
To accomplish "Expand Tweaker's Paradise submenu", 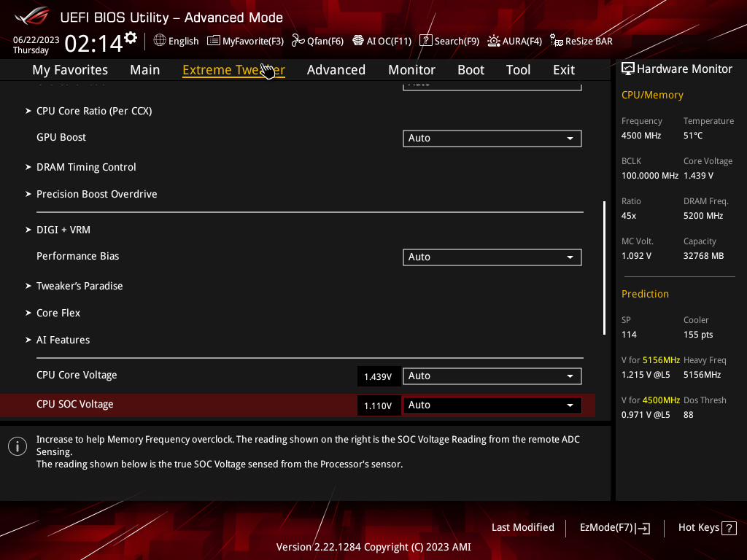I will point(80,286).
